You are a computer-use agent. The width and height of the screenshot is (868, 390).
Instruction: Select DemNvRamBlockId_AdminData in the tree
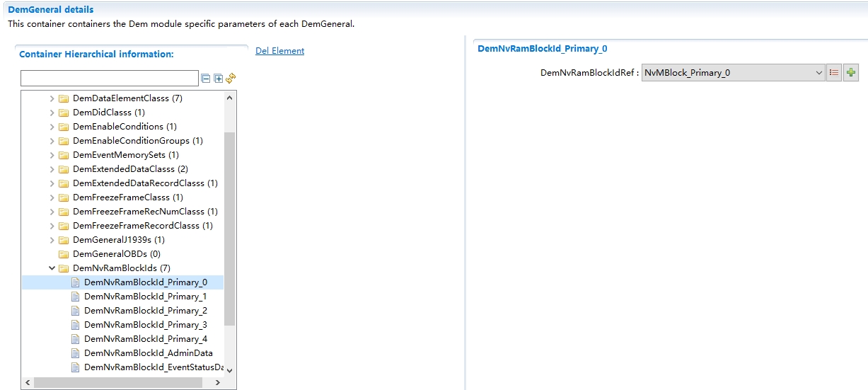point(148,353)
